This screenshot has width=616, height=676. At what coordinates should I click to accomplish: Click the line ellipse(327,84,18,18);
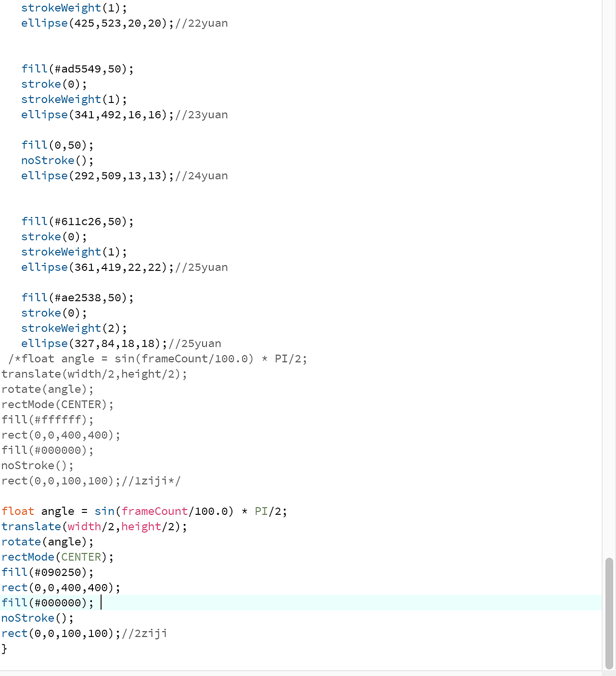(x=121, y=344)
